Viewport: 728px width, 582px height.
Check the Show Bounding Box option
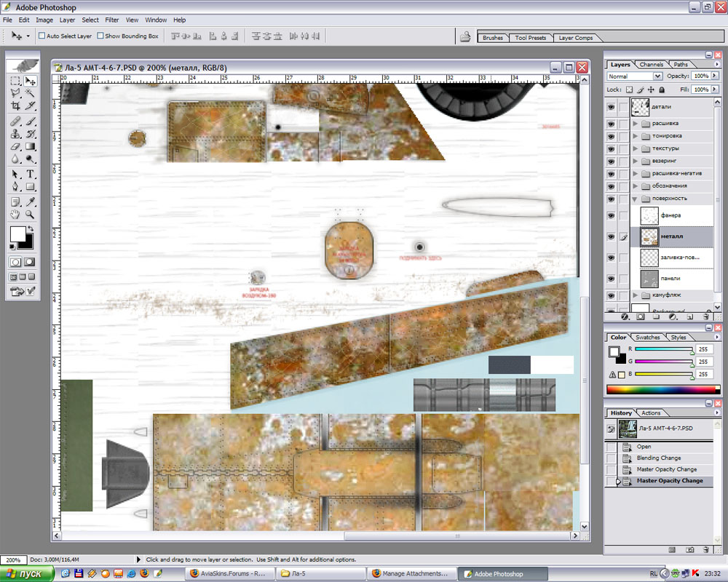pos(100,36)
